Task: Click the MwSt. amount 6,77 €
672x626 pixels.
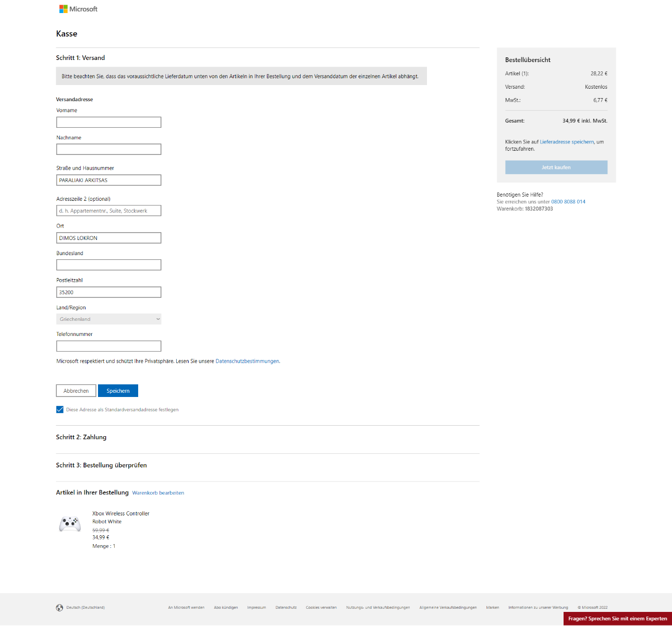Action: point(600,100)
